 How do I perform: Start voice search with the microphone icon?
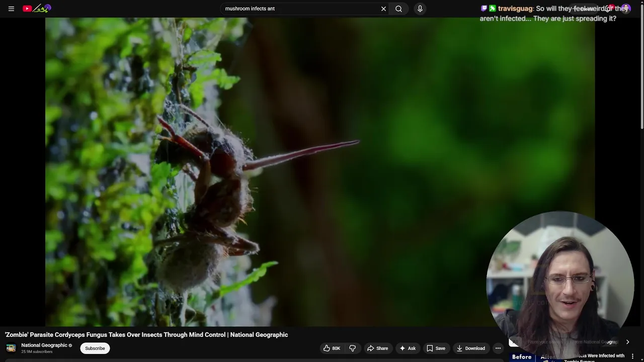(x=420, y=9)
